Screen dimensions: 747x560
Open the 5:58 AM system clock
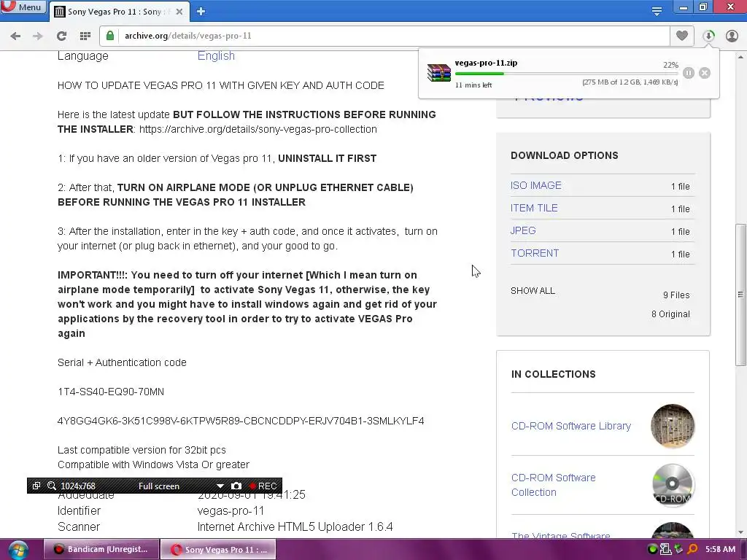pos(720,549)
